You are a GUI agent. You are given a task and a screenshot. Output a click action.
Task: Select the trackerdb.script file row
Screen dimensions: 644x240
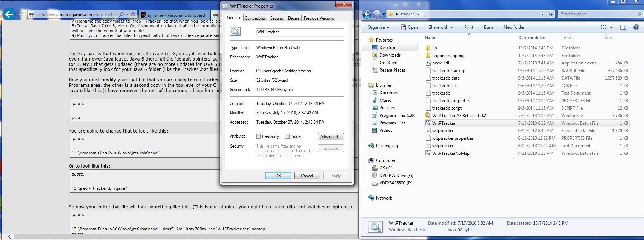pos(526,108)
